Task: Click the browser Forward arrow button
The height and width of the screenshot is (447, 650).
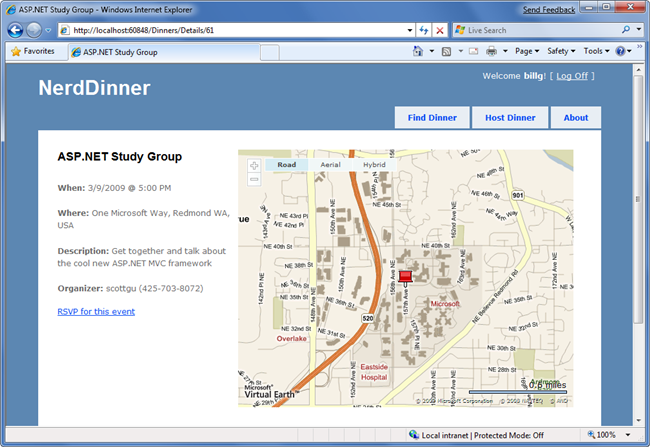Action: [x=34, y=30]
